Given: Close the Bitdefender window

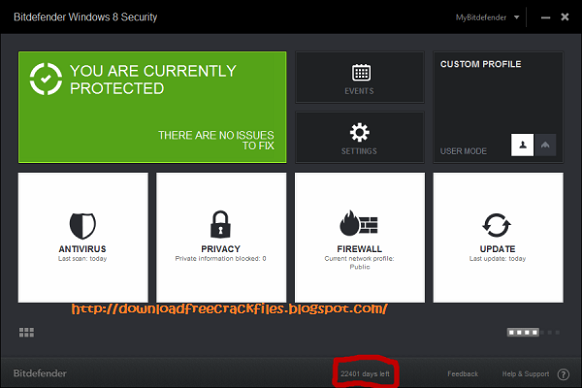Looking at the screenshot, I should click(x=565, y=17).
